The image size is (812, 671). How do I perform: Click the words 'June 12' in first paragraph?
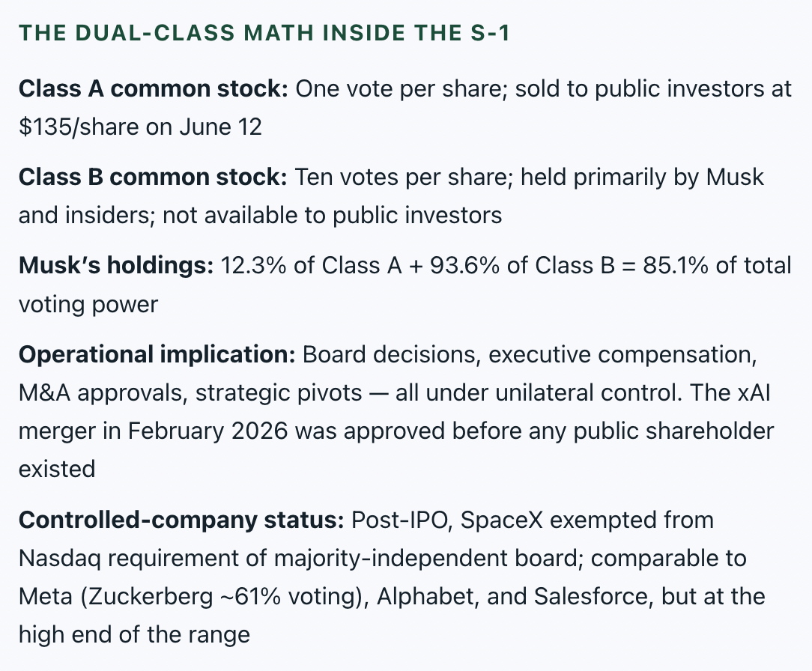[221, 127]
